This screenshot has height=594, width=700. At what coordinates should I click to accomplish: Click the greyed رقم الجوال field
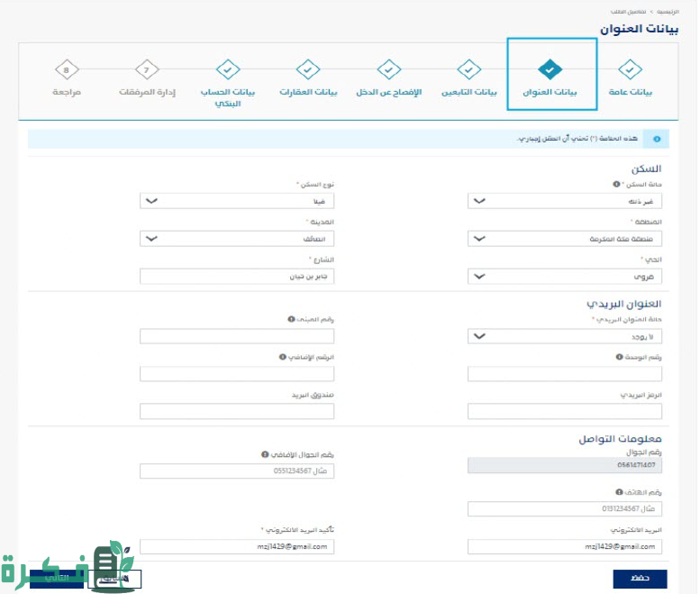coord(565,465)
